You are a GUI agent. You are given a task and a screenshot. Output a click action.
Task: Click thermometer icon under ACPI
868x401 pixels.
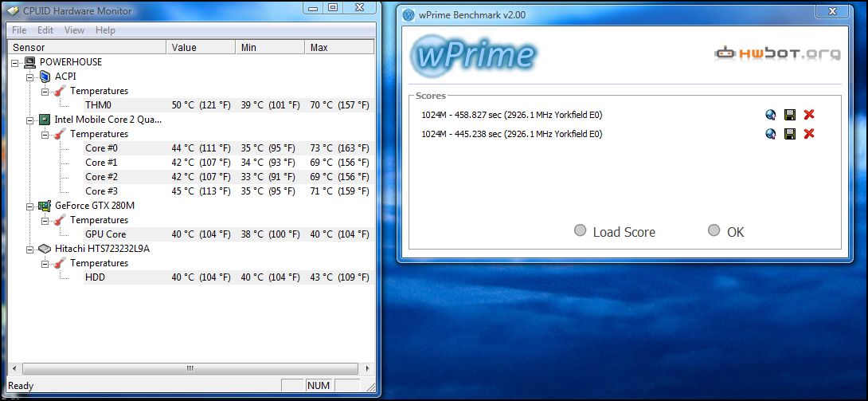(x=60, y=91)
